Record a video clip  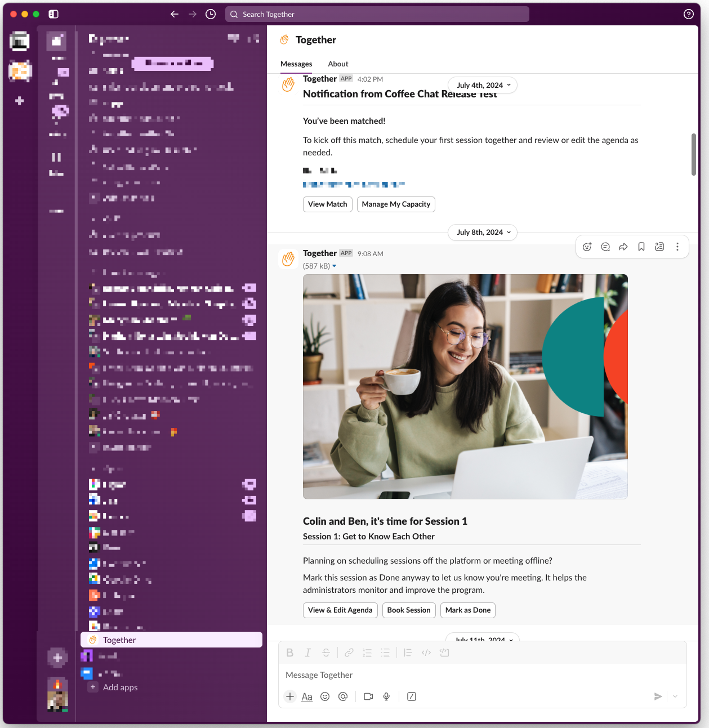point(368,696)
